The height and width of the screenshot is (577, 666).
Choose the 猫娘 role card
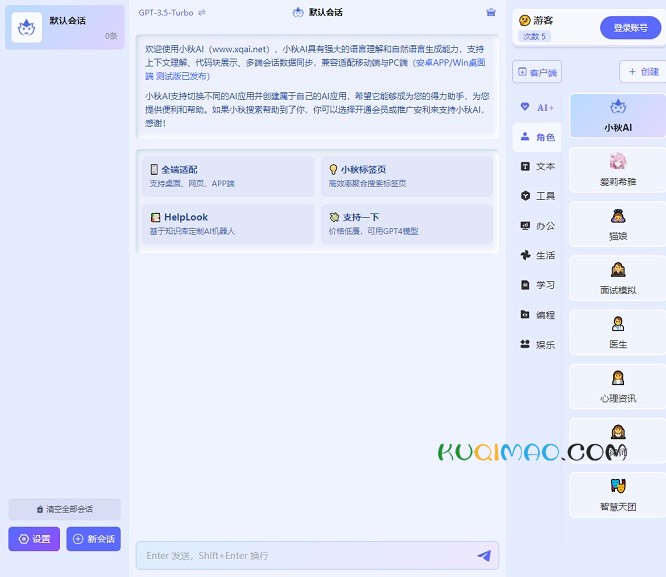(x=618, y=224)
